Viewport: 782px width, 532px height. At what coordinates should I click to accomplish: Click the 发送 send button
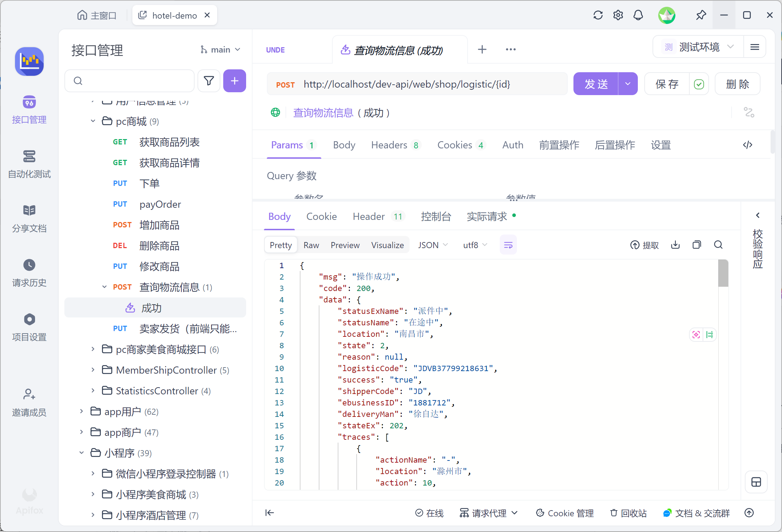(596, 84)
